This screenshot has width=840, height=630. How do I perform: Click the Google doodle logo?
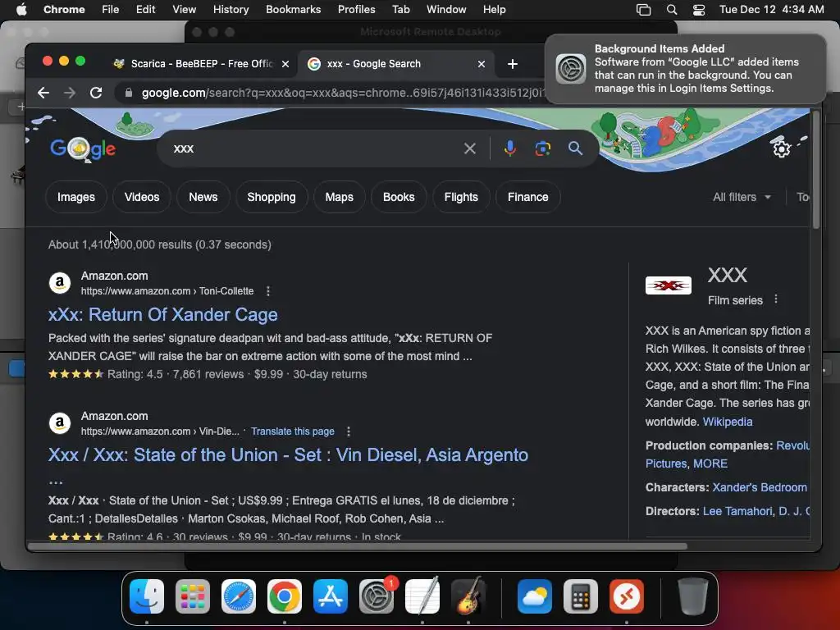(x=83, y=149)
